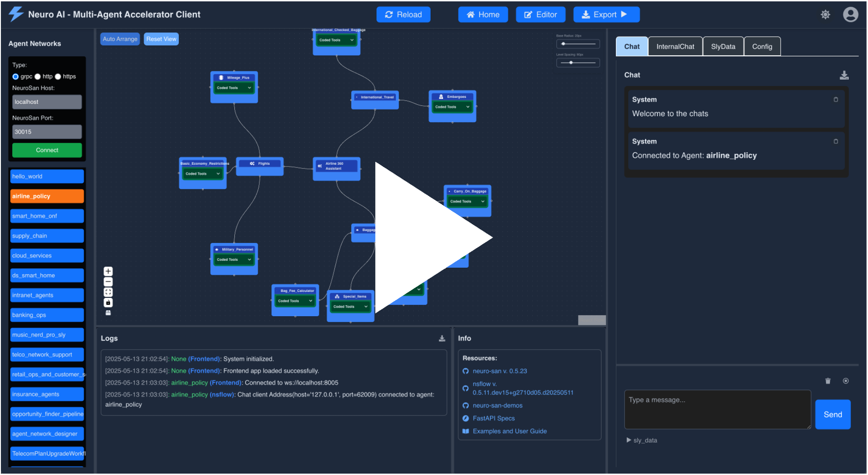Download the chat history via the Chat download icon
The width and height of the screenshot is (868, 475).
844,76
